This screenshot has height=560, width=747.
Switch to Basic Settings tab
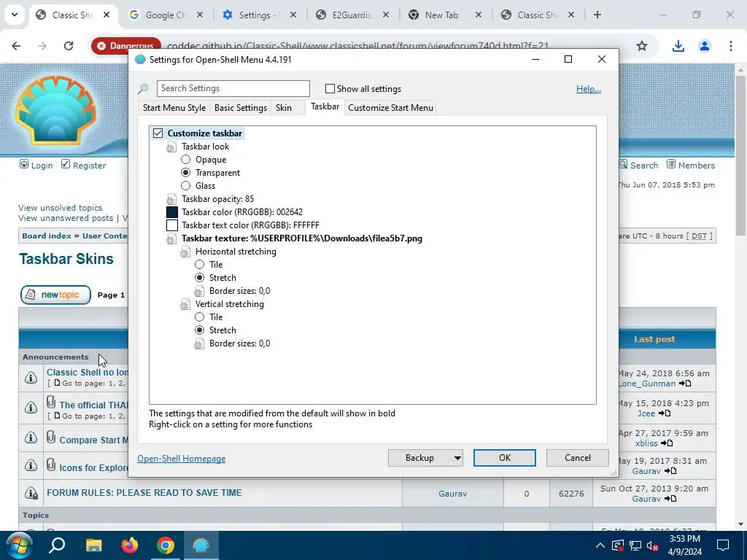pyautogui.click(x=241, y=108)
